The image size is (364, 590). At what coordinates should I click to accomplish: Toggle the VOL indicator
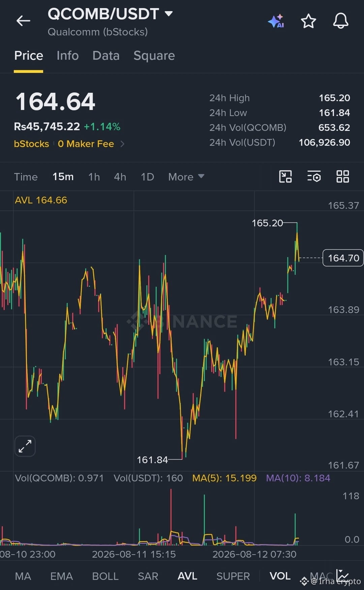pos(280,576)
